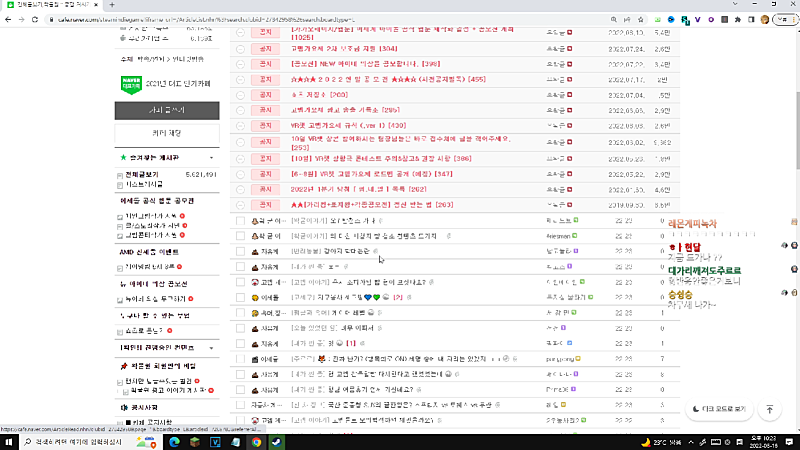Click the zoom magnifier icon in address bar
This screenshot has height=450, width=800.
pyautogui.click(x=614, y=19)
